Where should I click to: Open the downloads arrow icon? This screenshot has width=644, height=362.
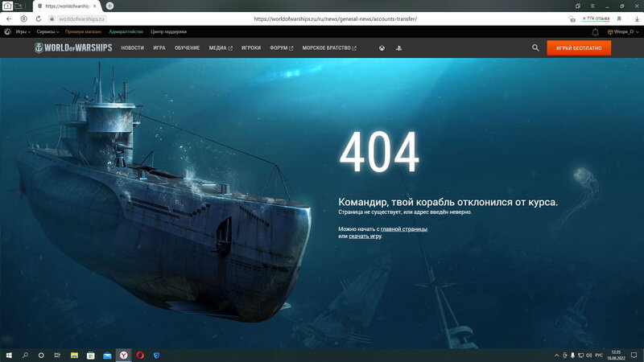point(637,19)
